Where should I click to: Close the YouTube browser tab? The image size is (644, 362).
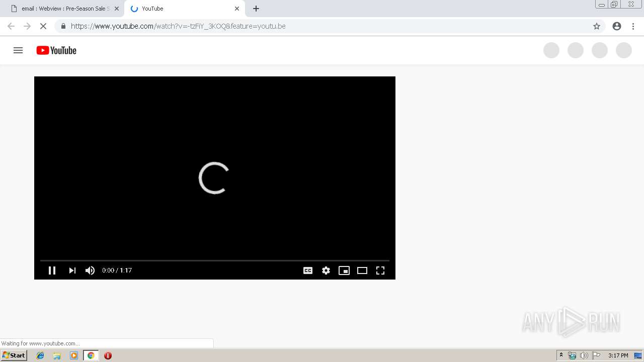point(237,9)
